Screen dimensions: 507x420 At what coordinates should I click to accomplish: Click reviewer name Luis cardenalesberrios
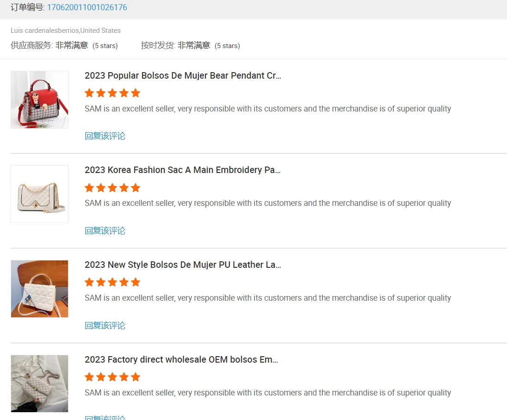pos(45,31)
